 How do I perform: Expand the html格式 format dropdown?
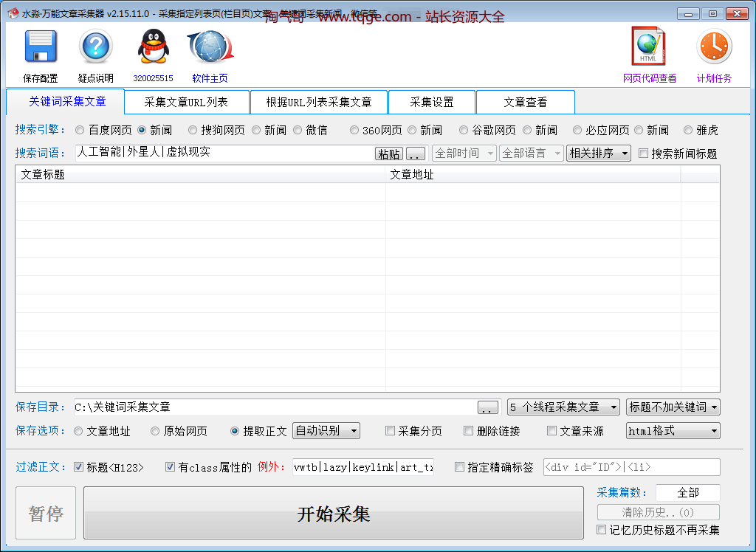click(x=673, y=431)
